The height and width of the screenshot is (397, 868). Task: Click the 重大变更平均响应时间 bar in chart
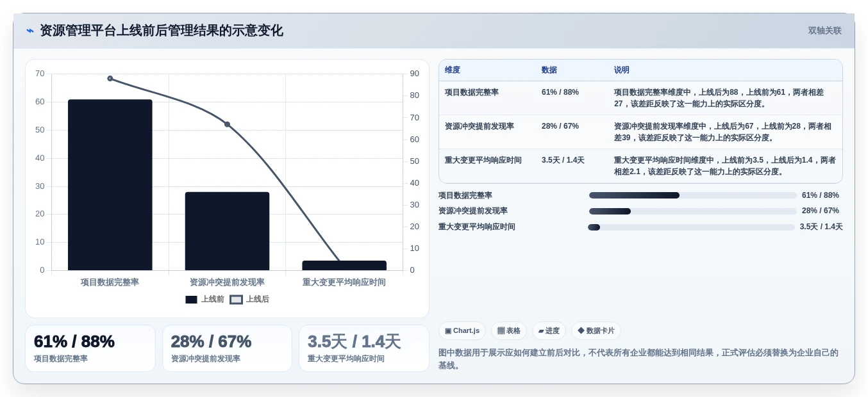[344, 266]
